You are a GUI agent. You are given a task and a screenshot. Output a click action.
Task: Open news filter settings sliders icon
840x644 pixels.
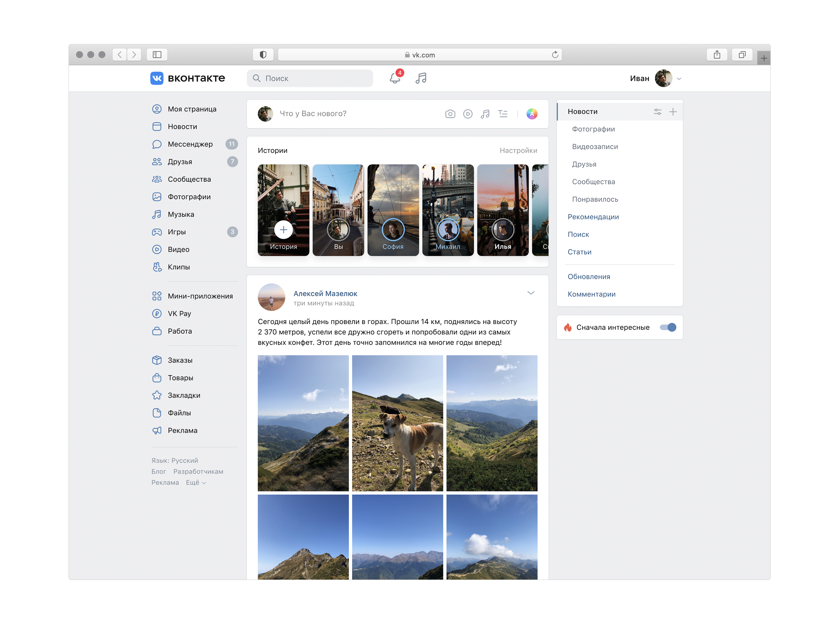(x=657, y=111)
